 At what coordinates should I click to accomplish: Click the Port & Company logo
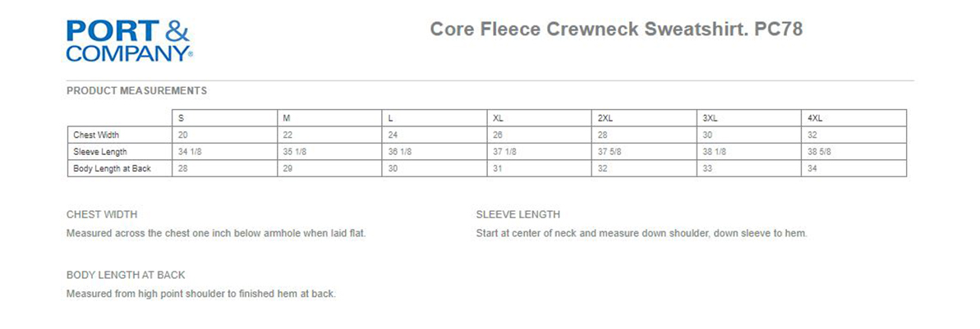128,41
